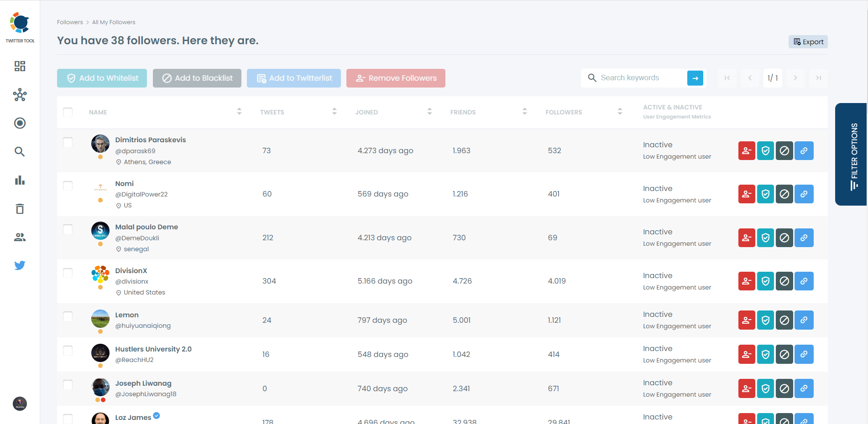Go to the first page
Screen dimensions: 868x424
click(727, 78)
